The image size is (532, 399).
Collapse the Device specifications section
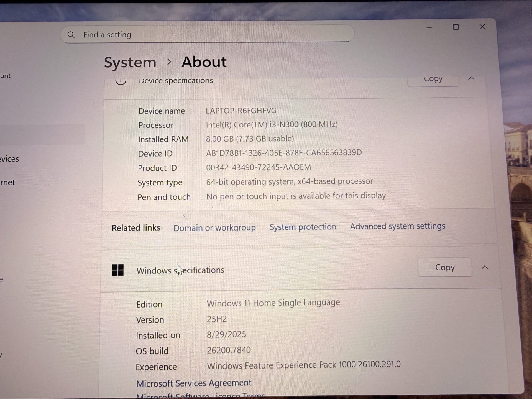(471, 79)
